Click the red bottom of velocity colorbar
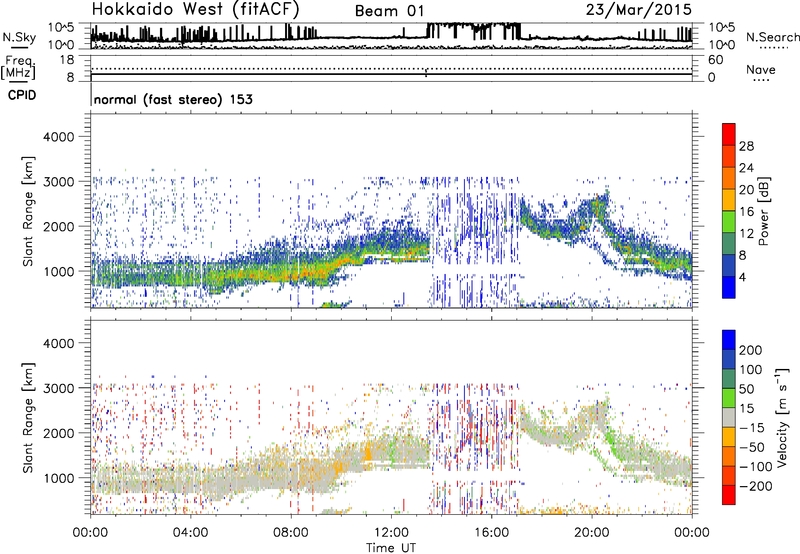The image size is (800, 554). tap(729, 495)
